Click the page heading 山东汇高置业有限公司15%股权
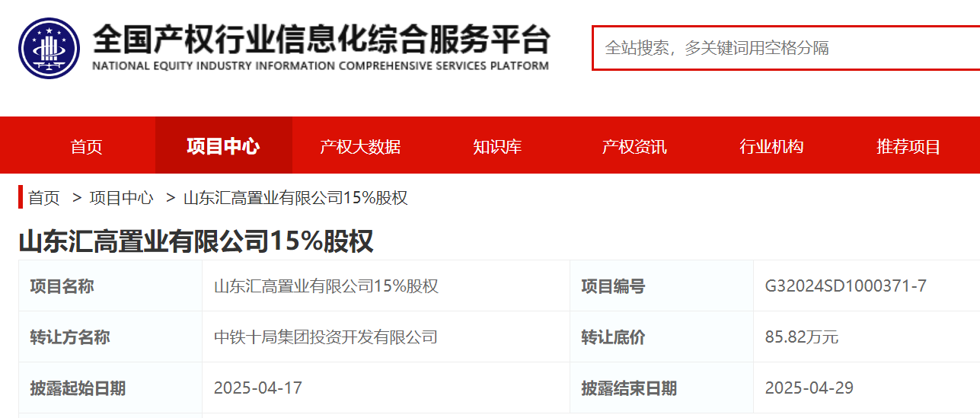The height and width of the screenshot is (418, 980). pos(196,241)
